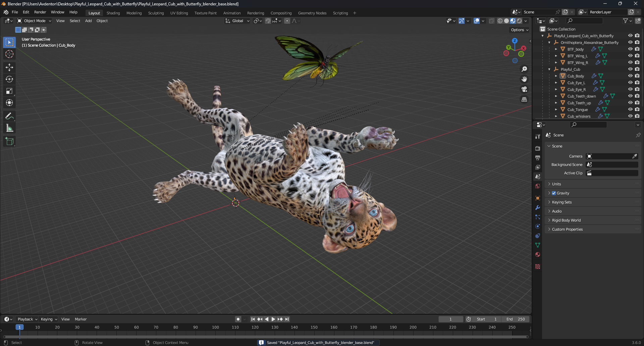644x346 pixels.
Task: Open the Texture properties tab
Action: coord(538,267)
